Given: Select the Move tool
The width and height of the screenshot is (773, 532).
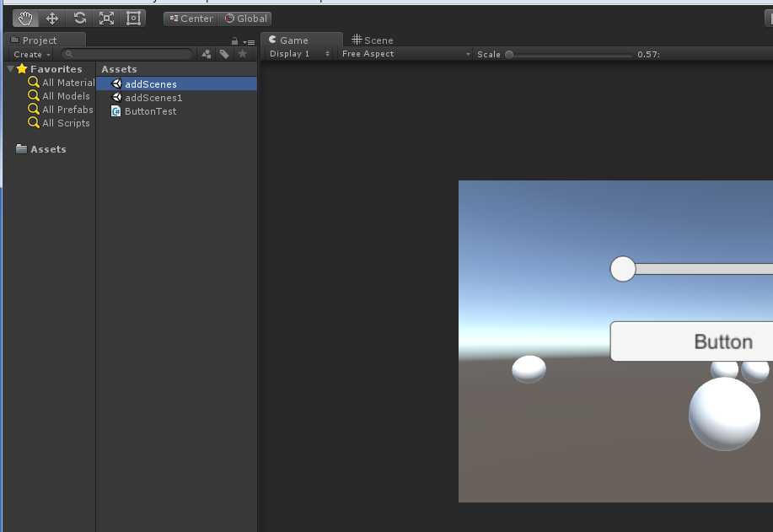Looking at the screenshot, I should [52, 19].
